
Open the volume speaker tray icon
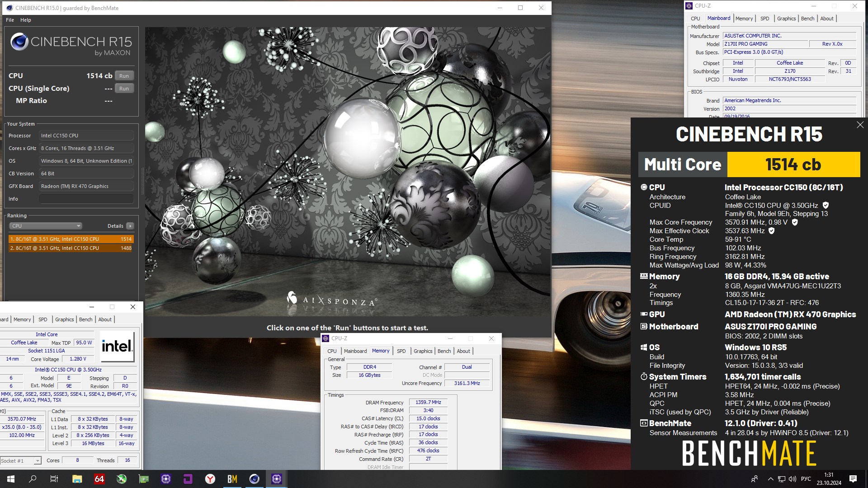pos(792,479)
